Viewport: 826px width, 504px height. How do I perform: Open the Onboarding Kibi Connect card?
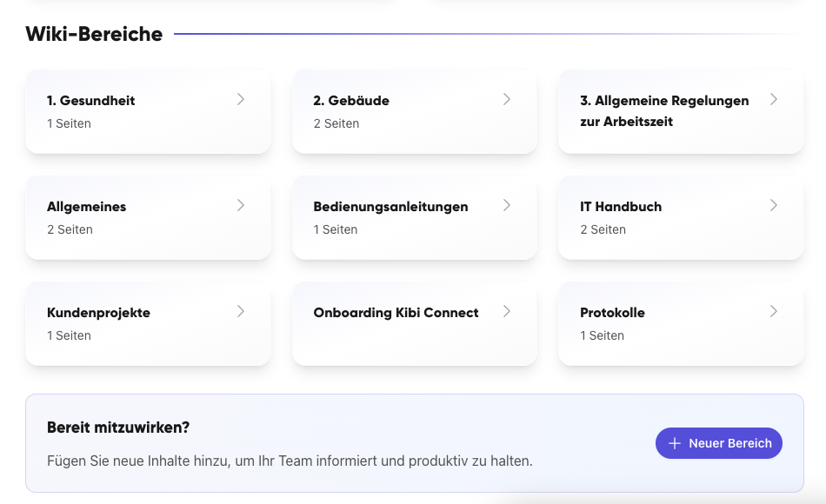point(415,323)
